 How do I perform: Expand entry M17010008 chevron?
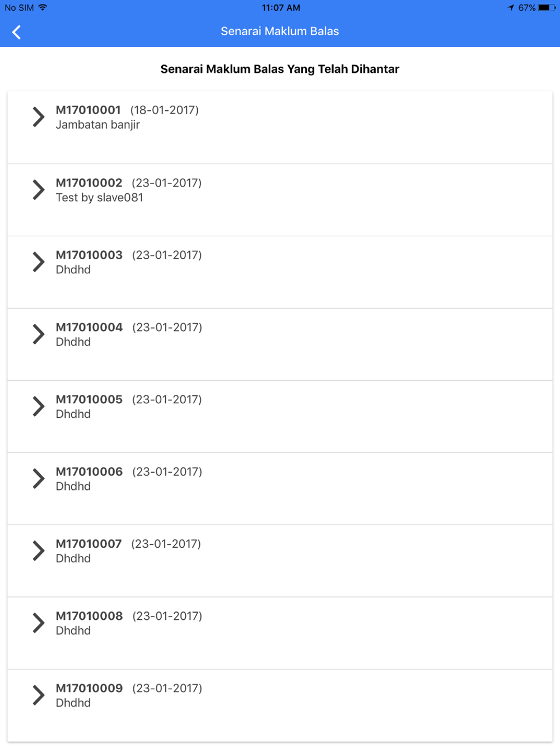tap(38, 623)
